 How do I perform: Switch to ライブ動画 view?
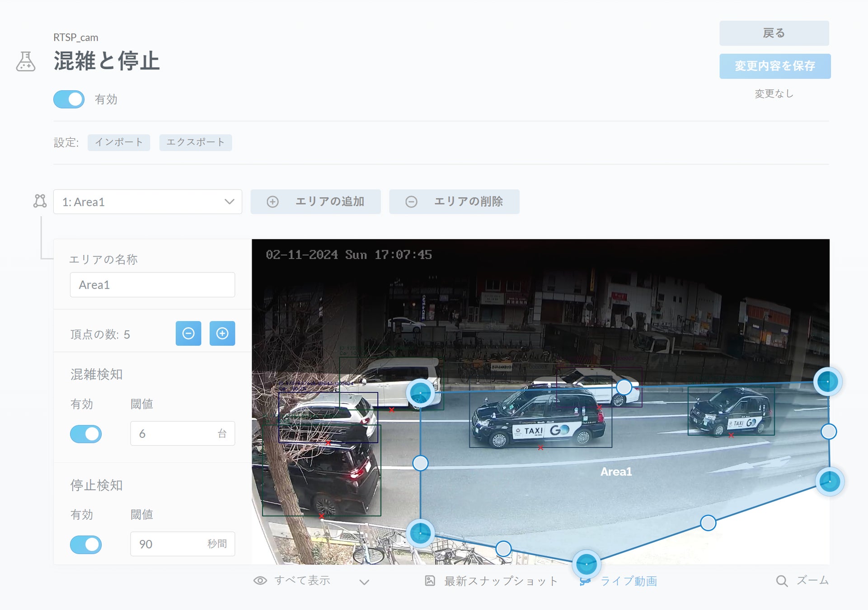click(628, 581)
